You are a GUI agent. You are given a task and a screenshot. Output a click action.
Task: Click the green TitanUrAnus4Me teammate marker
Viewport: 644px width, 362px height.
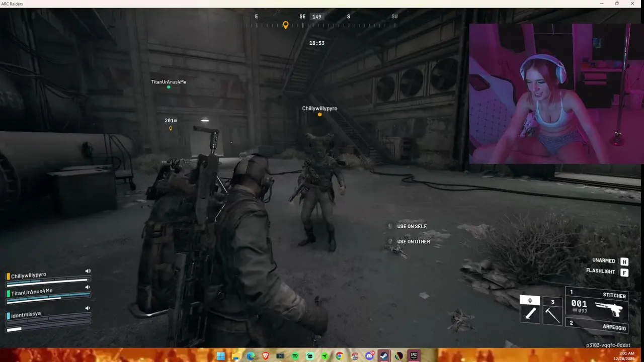pyautogui.click(x=169, y=87)
